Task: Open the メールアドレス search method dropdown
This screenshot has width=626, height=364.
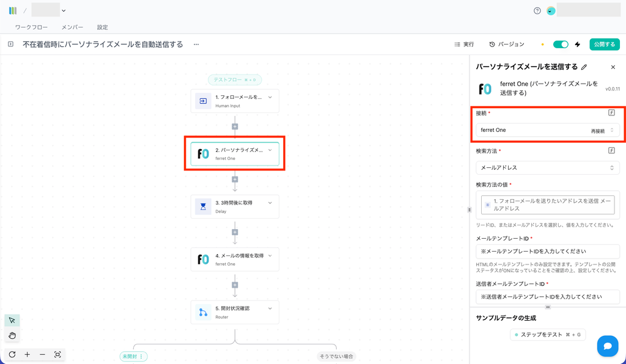Action: tap(547, 167)
